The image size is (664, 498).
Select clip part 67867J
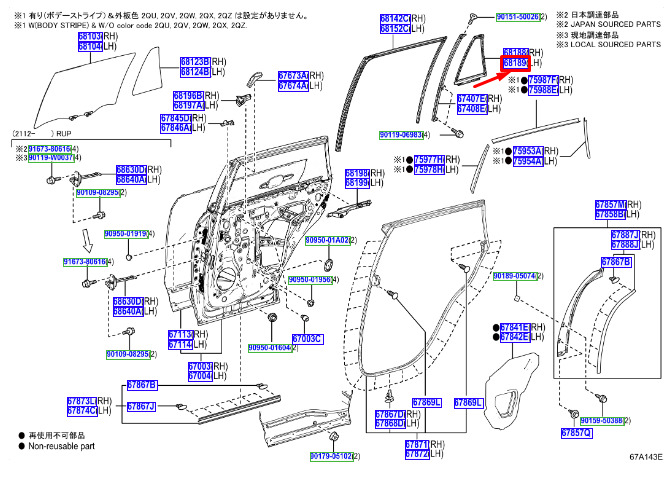coord(141,407)
